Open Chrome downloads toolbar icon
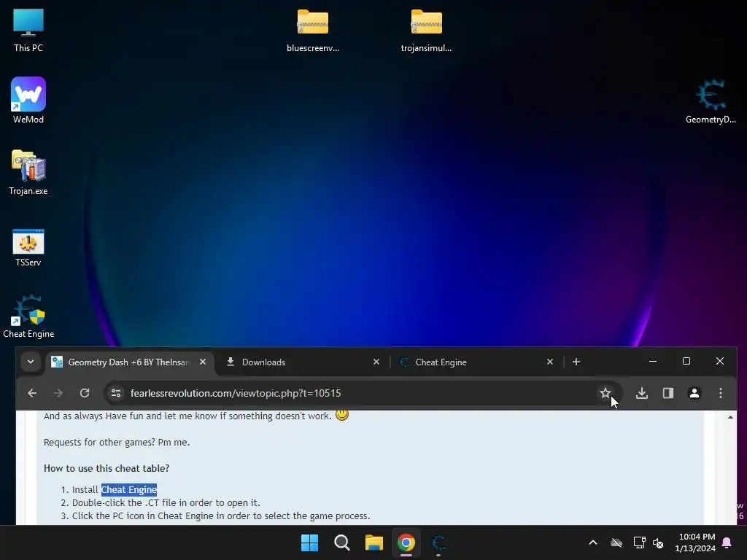Image resolution: width=747 pixels, height=560 pixels. tap(642, 393)
